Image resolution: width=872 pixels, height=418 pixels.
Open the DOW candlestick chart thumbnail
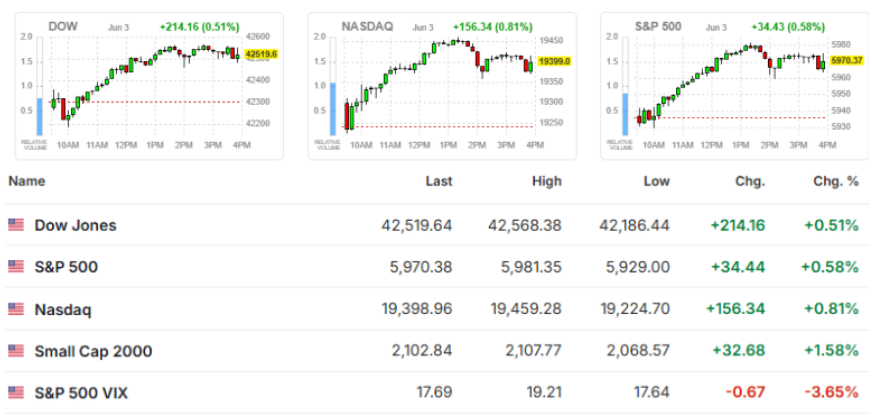[x=149, y=86]
